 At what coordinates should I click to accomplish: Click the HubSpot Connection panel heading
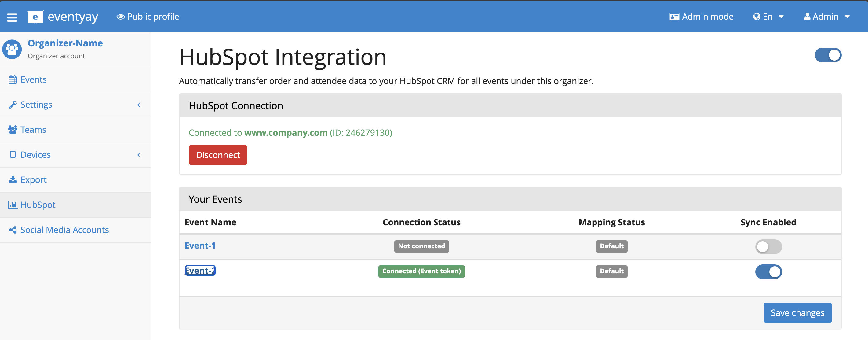click(x=235, y=105)
